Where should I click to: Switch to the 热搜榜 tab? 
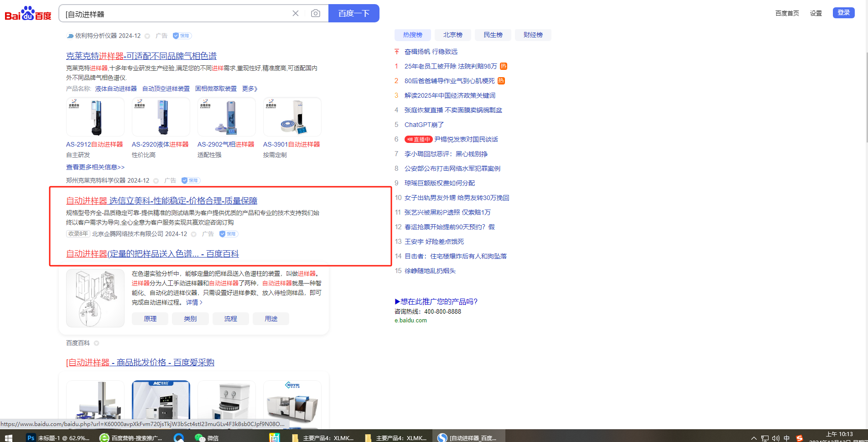(x=413, y=35)
